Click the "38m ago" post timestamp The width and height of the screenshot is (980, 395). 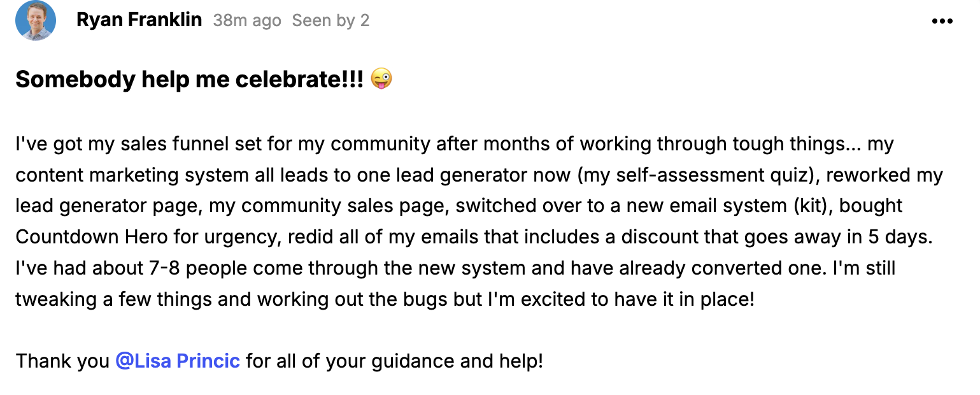coord(247,21)
